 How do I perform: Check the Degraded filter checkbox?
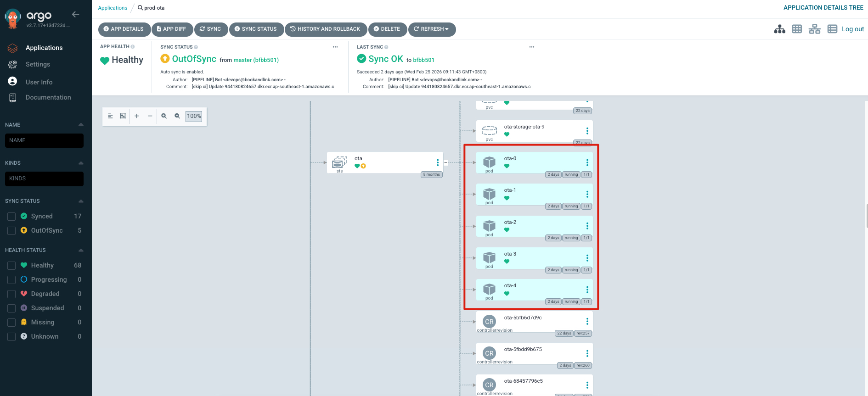[12, 294]
